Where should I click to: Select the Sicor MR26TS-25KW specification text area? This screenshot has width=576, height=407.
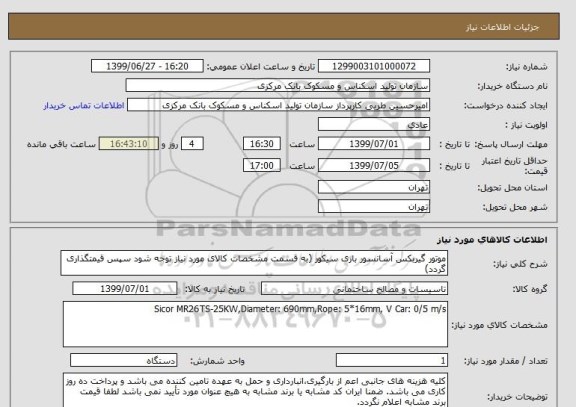255,324
